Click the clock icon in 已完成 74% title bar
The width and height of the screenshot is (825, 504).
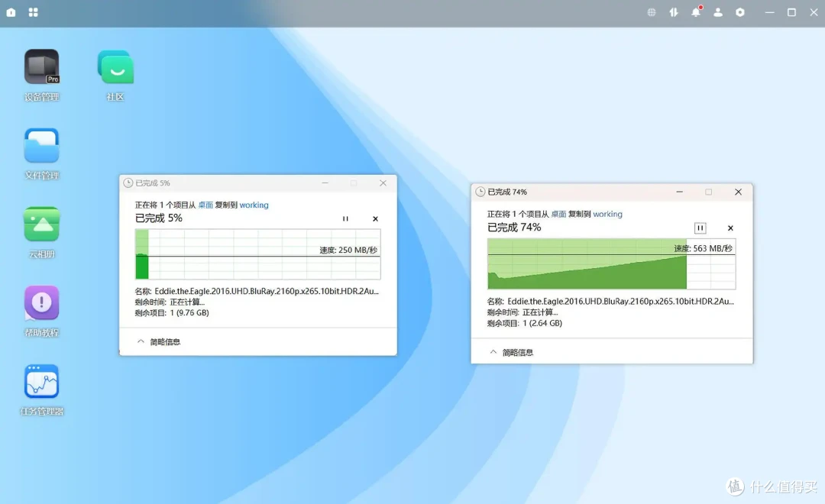pos(480,192)
